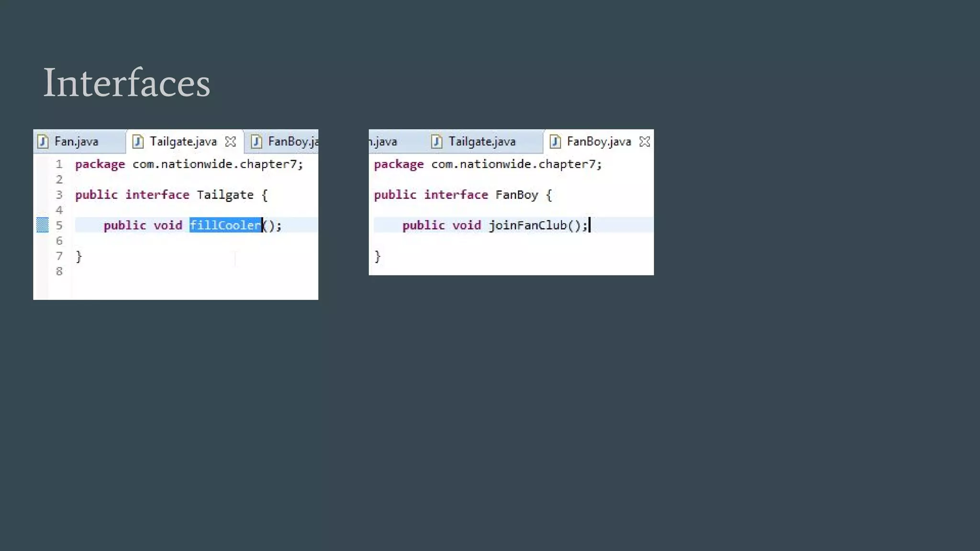Click the Tailgate interface name in the code
This screenshot has height=551, width=980.
[x=225, y=195]
